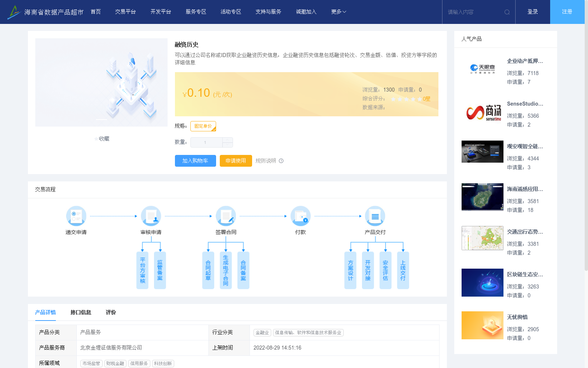Screen dimensions: 588x368
Task: Click the 海南省数据产品超市 logo
Action: 46,12
